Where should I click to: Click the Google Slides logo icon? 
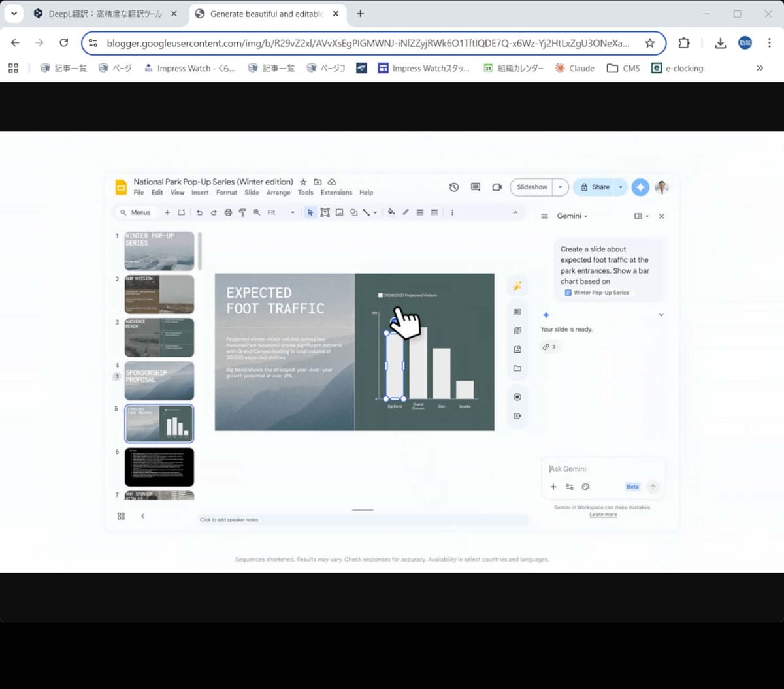point(121,187)
